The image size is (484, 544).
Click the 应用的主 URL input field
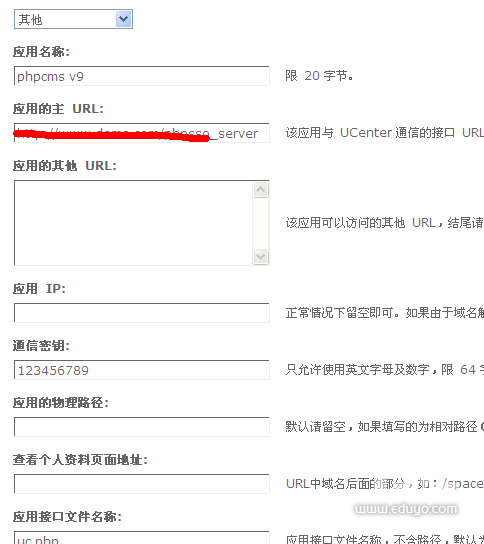[142, 133]
